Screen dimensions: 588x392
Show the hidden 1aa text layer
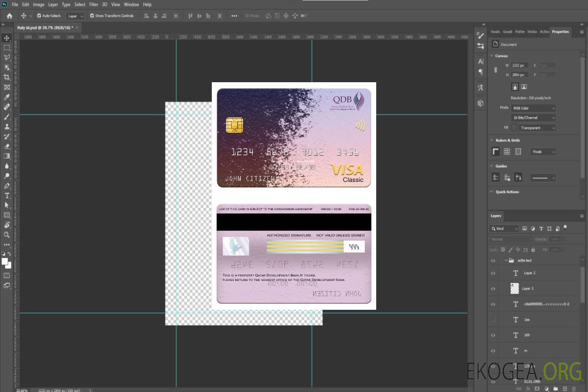493,320
